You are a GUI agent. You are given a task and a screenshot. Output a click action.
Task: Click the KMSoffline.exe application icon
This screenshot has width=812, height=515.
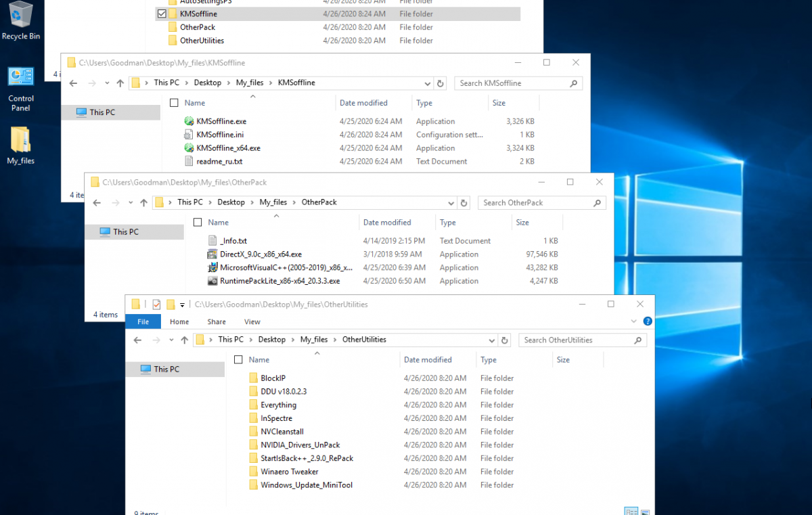(189, 121)
